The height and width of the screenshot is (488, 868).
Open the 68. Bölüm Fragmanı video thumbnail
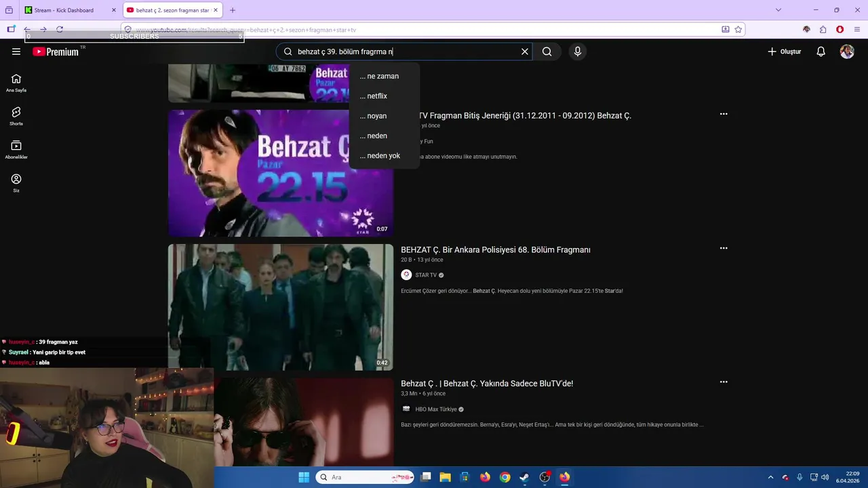(281, 307)
